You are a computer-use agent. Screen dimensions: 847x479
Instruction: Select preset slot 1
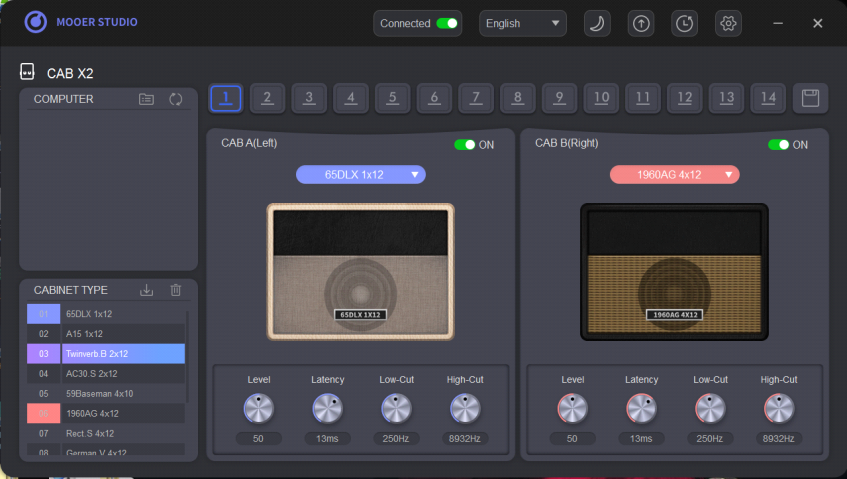226,98
